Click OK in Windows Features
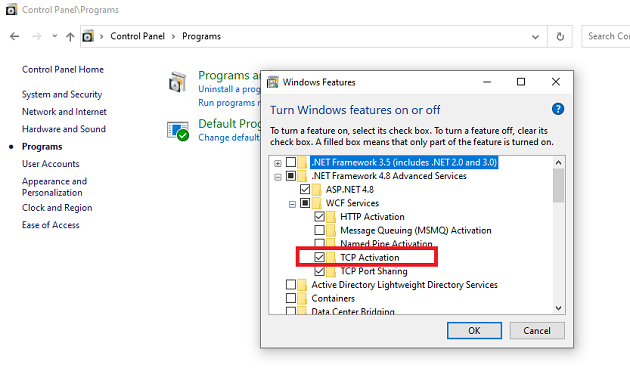 click(x=474, y=330)
